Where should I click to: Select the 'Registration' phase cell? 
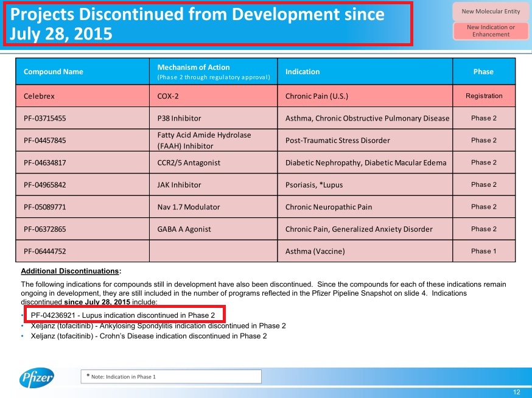click(x=484, y=96)
